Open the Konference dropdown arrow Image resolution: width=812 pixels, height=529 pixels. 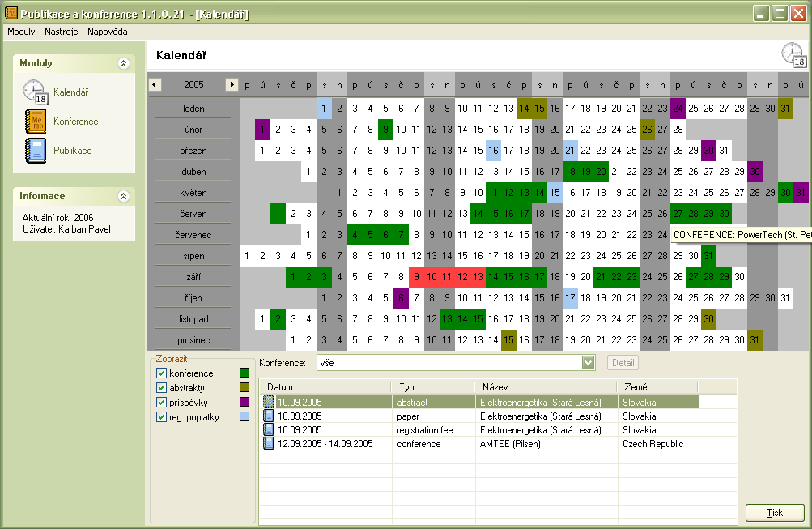tap(588, 363)
